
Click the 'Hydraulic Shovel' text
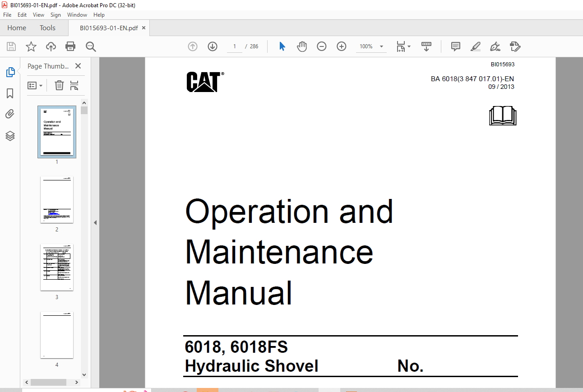(x=252, y=366)
